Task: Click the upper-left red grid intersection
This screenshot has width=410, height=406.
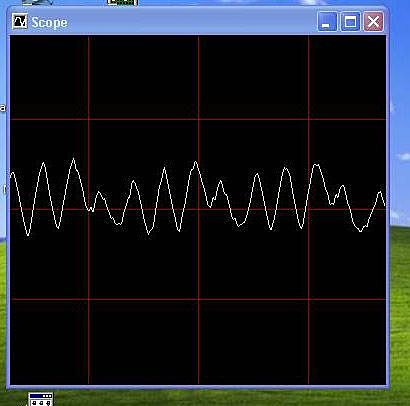Action: pos(89,119)
